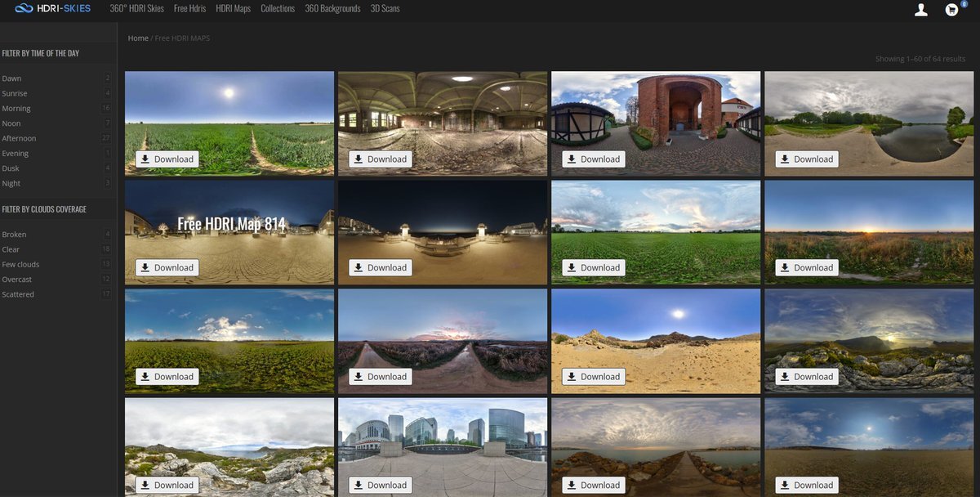Download the green field HDRI
Viewport: 980px width, 497px height.
(167, 159)
